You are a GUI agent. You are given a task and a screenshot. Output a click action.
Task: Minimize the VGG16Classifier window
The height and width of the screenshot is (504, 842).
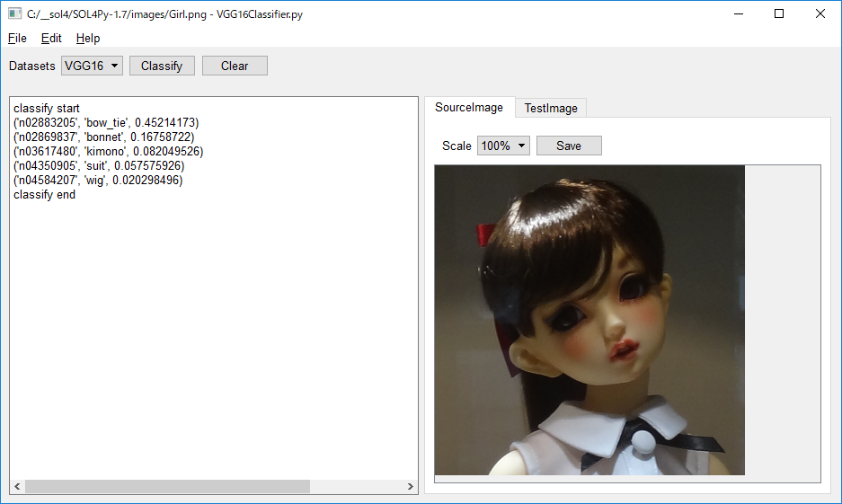739,13
